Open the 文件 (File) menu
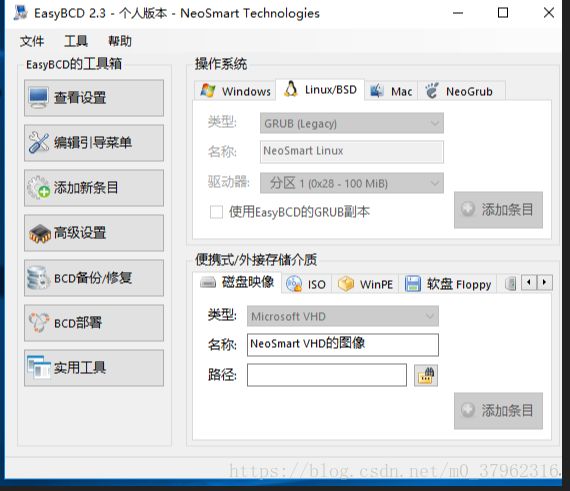The width and height of the screenshot is (570, 491). [32, 41]
